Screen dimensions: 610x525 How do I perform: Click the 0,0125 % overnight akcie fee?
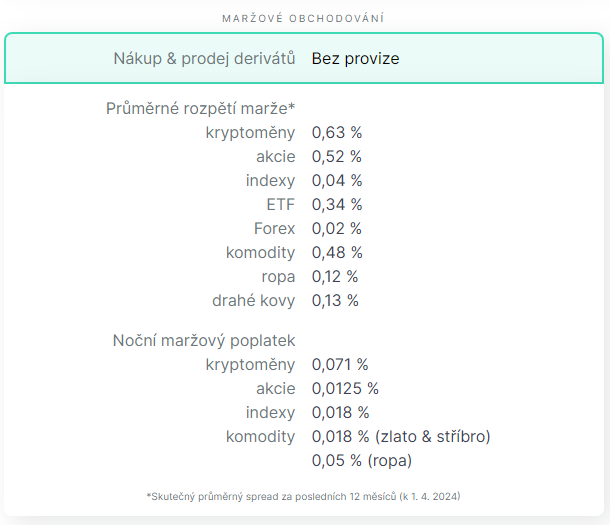[x=345, y=388]
